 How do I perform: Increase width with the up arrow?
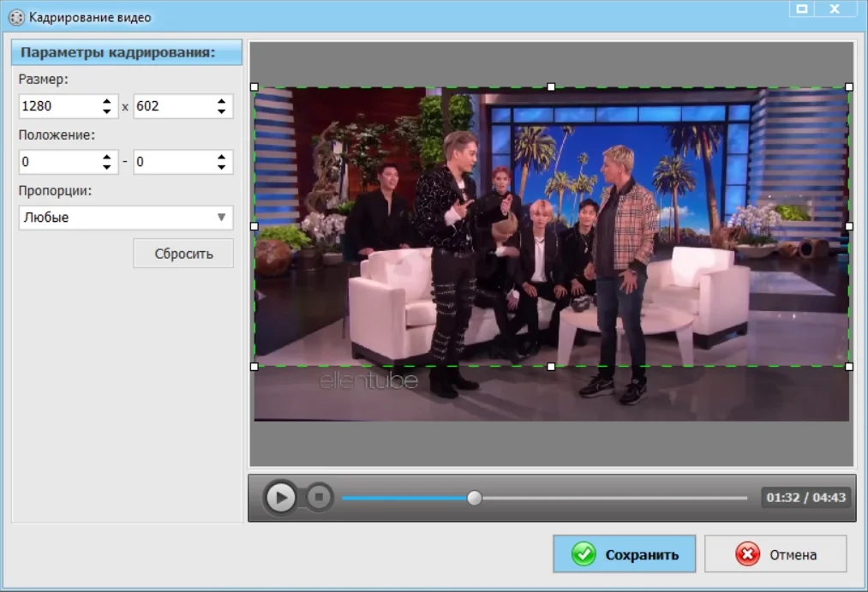107,101
